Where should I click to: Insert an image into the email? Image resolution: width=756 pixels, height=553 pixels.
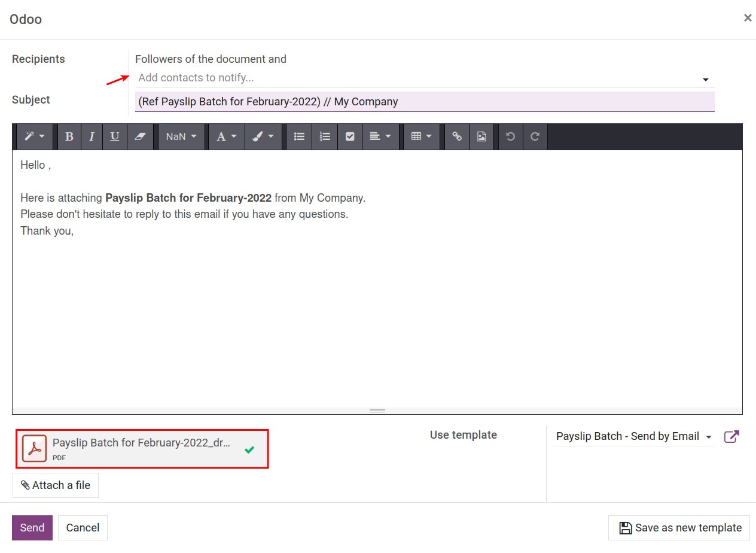[x=481, y=136]
